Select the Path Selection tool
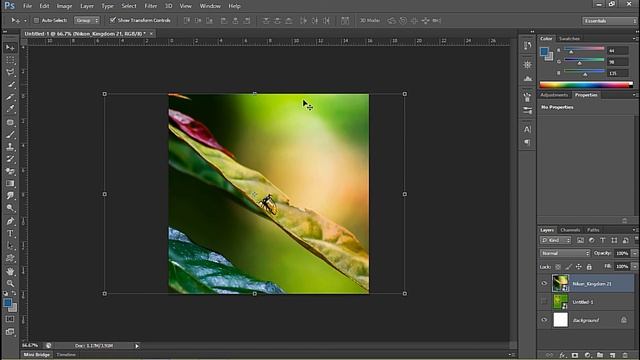The image size is (640, 360). click(x=10, y=246)
